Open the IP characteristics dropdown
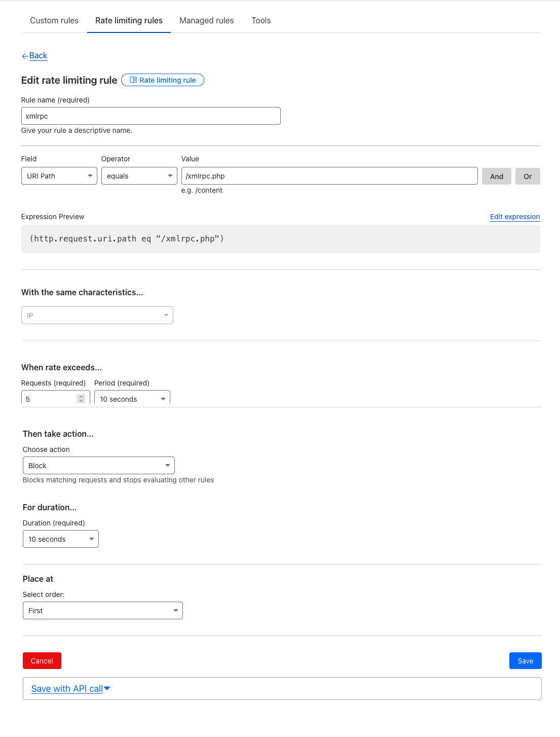560x737 pixels. (97, 315)
